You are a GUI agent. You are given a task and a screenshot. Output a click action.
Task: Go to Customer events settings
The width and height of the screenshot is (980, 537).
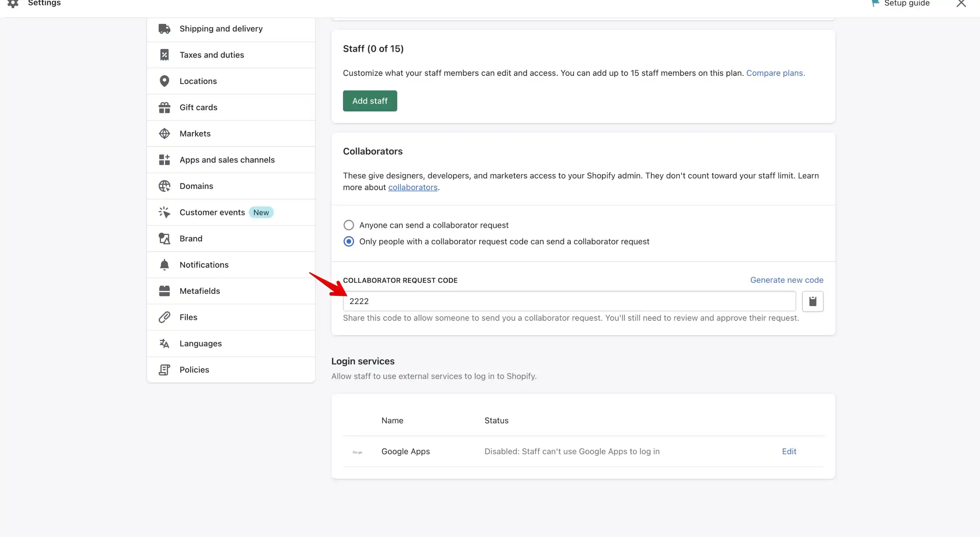[x=231, y=212]
